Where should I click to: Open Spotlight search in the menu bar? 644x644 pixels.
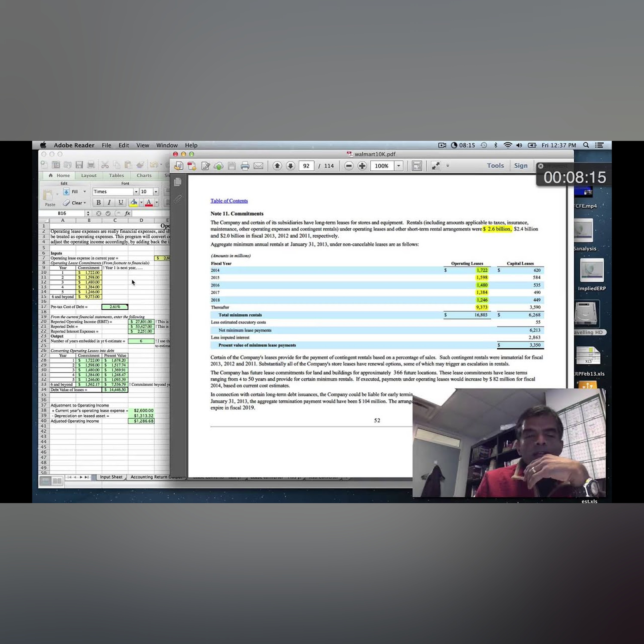pyautogui.click(x=586, y=145)
